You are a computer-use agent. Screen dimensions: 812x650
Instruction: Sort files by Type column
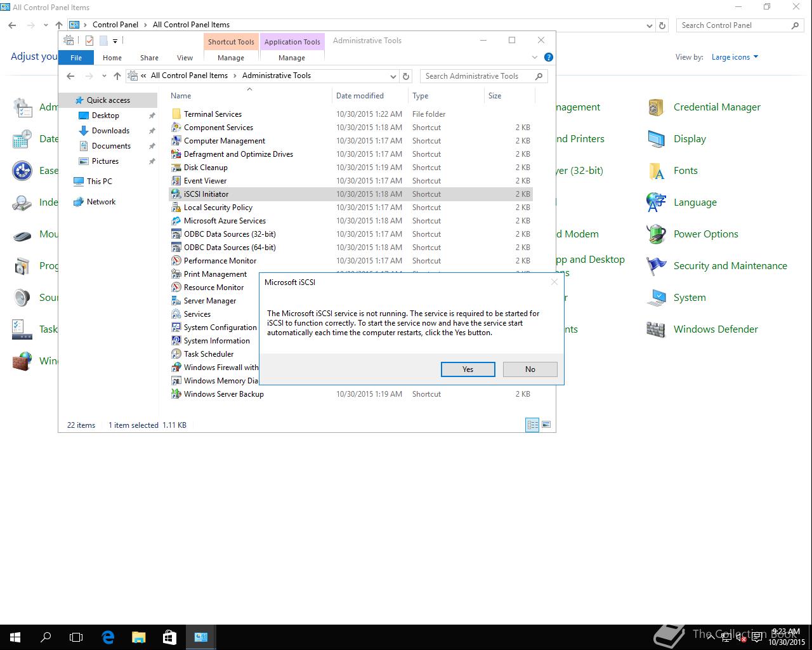446,96
